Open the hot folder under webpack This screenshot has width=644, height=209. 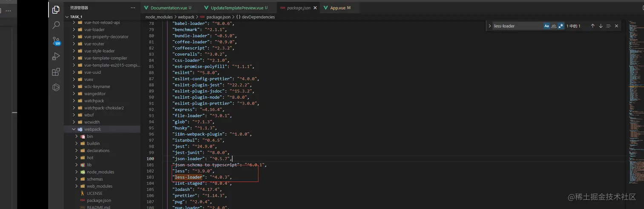(x=102, y=157)
